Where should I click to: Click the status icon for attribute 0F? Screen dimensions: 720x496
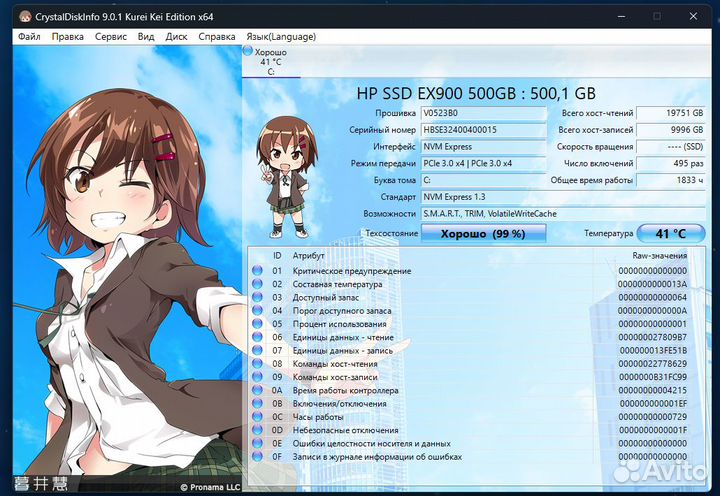point(257,457)
